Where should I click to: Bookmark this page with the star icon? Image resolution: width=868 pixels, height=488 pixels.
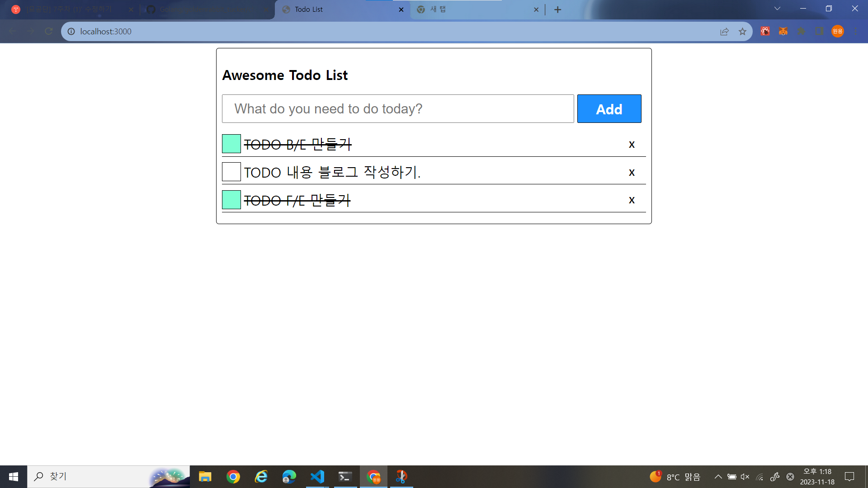pyautogui.click(x=742, y=31)
